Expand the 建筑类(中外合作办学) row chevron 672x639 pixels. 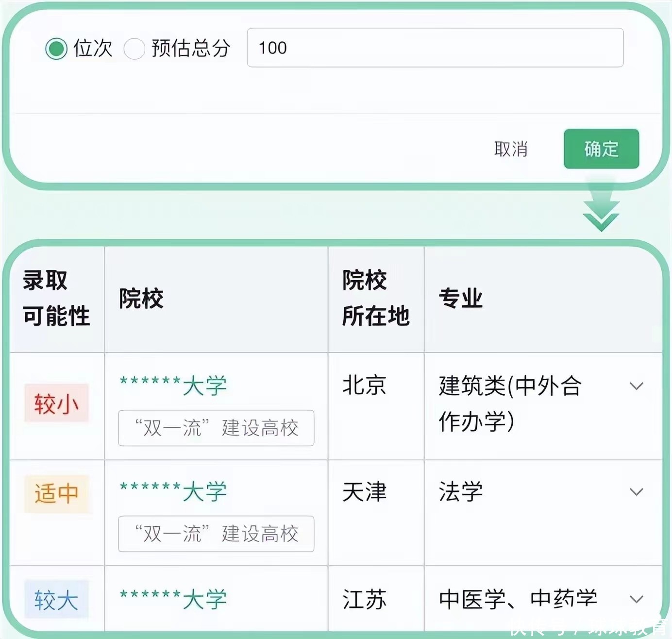pyautogui.click(x=636, y=386)
